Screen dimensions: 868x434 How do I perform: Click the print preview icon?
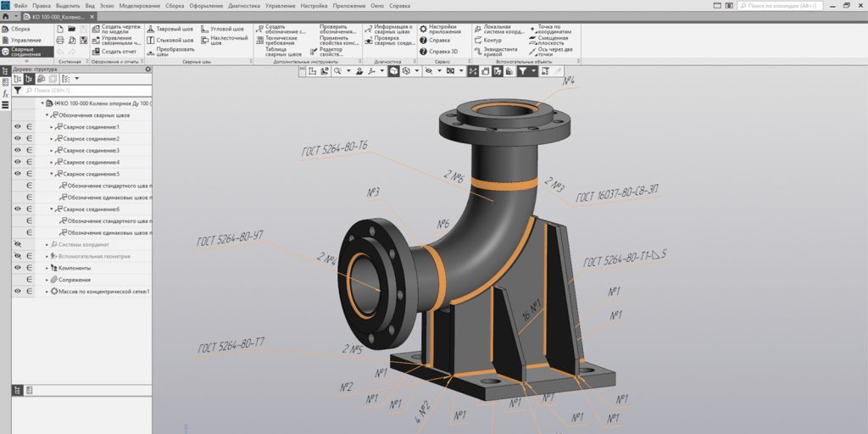click(71, 40)
